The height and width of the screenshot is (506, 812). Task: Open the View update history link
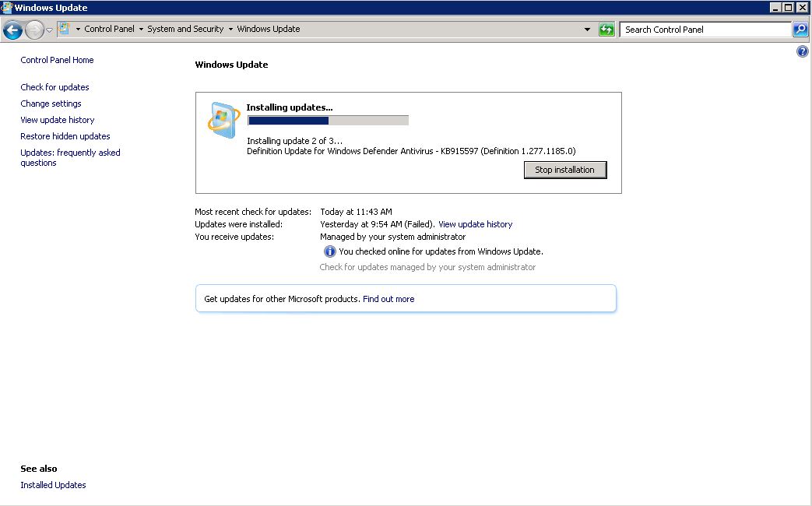[x=475, y=223]
